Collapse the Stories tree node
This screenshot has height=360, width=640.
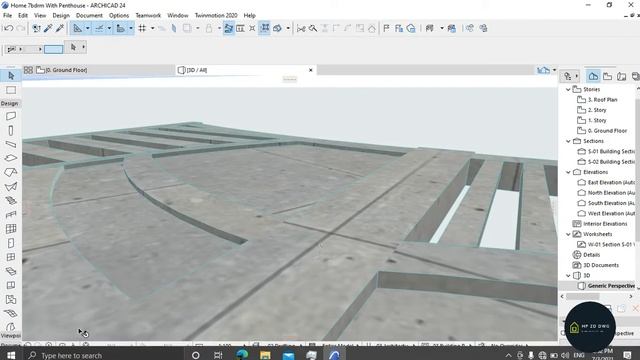[x=568, y=89]
